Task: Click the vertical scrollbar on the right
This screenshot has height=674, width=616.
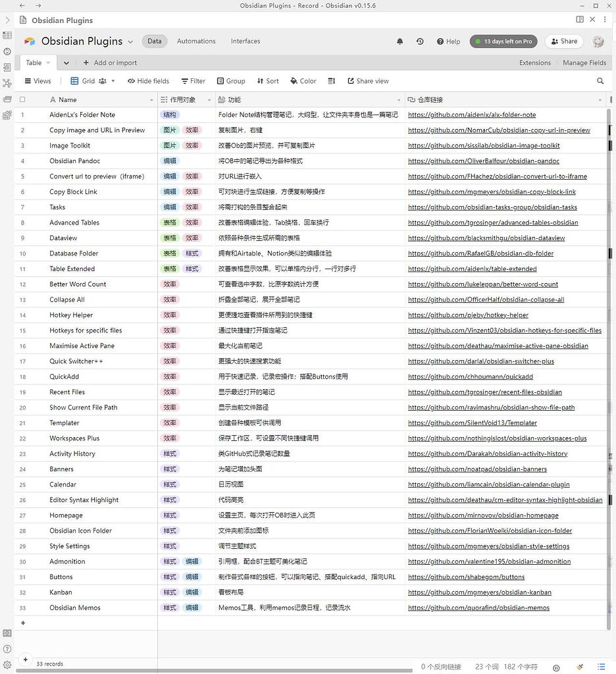Action: [609, 369]
